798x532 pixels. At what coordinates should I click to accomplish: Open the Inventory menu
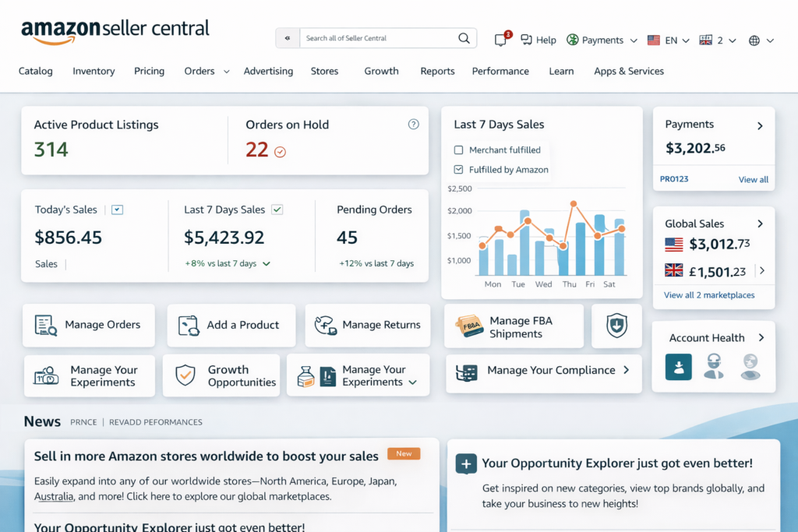click(x=94, y=71)
